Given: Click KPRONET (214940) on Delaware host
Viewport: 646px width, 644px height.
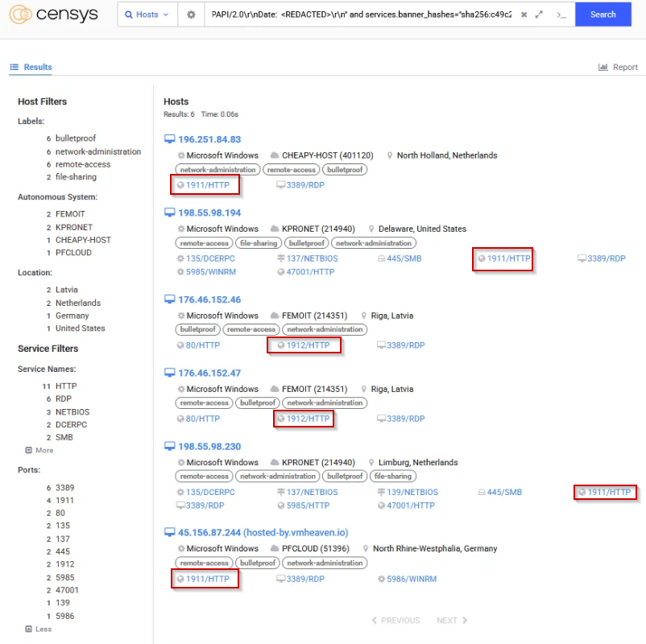Looking at the screenshot, I should tap(318, 229).
